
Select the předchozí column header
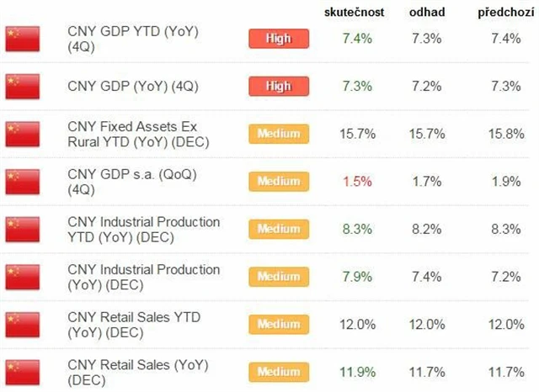pos(504,13)
